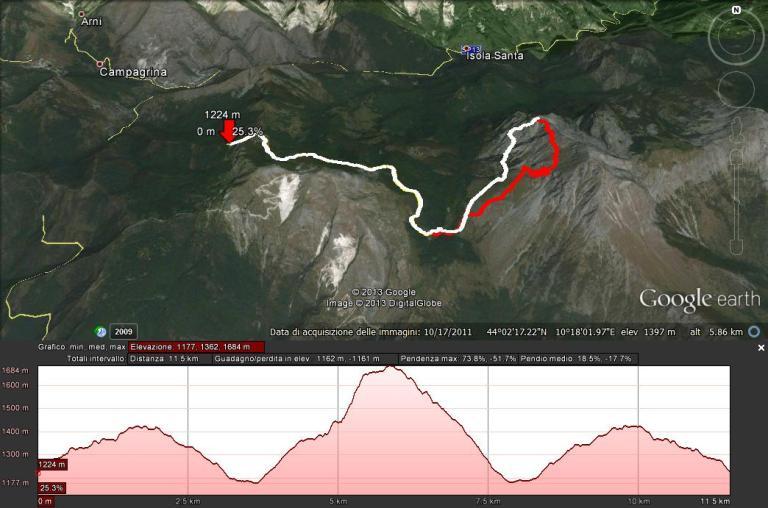Click the 2009 historical imagery year button
Viewport: 768px width, 508px height.
tap(123, 332)
